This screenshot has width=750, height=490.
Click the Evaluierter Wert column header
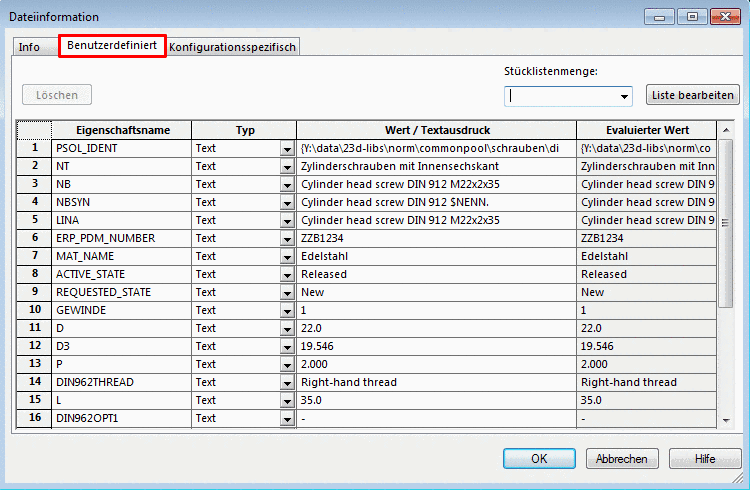[647, 130]
